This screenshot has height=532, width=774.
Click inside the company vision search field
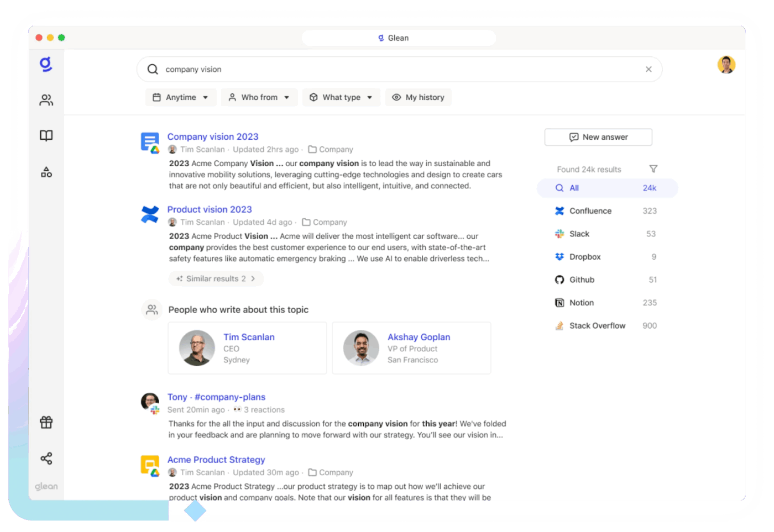tap(332, 69)
